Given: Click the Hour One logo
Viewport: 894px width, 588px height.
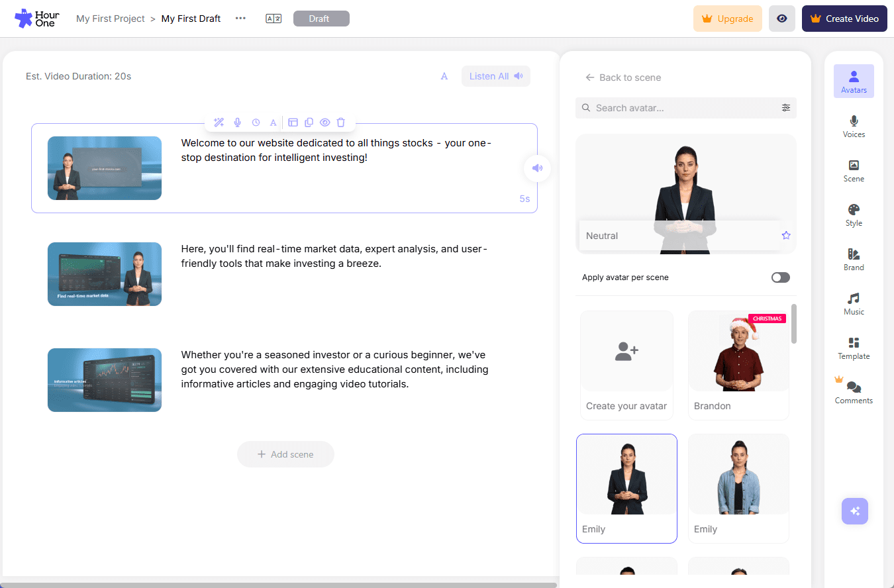Looking at the screenshot, I should [37, 19].
